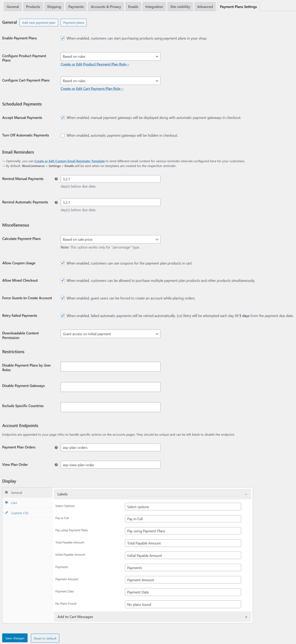Image resolution: width=296 pixels, height=644 pixels.
Task: Click the Save changes button
Action: point(15,638)
